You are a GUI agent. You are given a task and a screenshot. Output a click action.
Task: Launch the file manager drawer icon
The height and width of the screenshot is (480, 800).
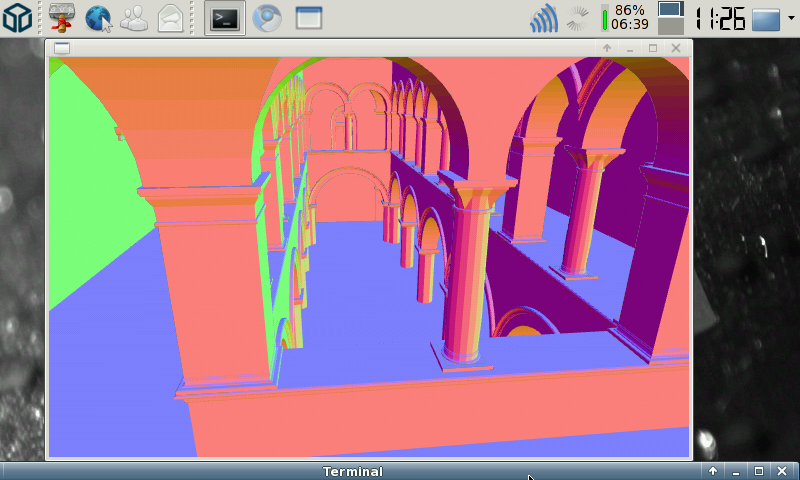(62, 17)
